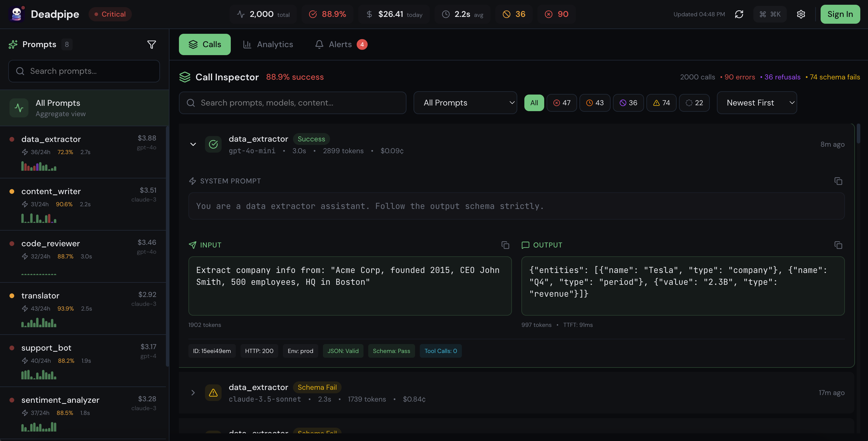
Task: Click the Search prompts sidebar field
Action: [x=84, y=71]
